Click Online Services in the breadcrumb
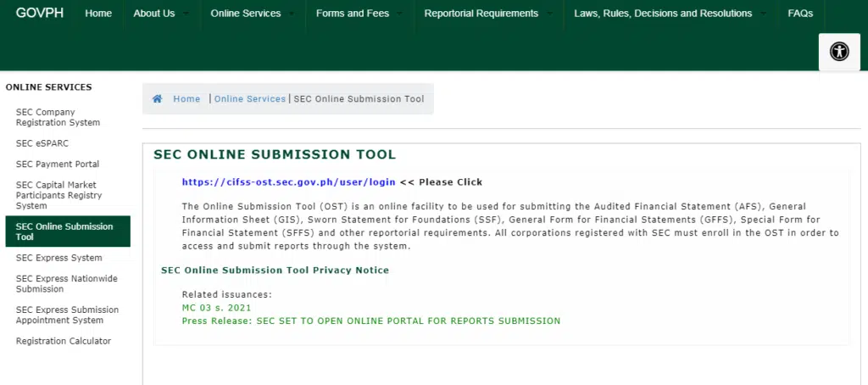Image resolution: width=868 pixels, height=385 pixels. [x=250, y=98]
